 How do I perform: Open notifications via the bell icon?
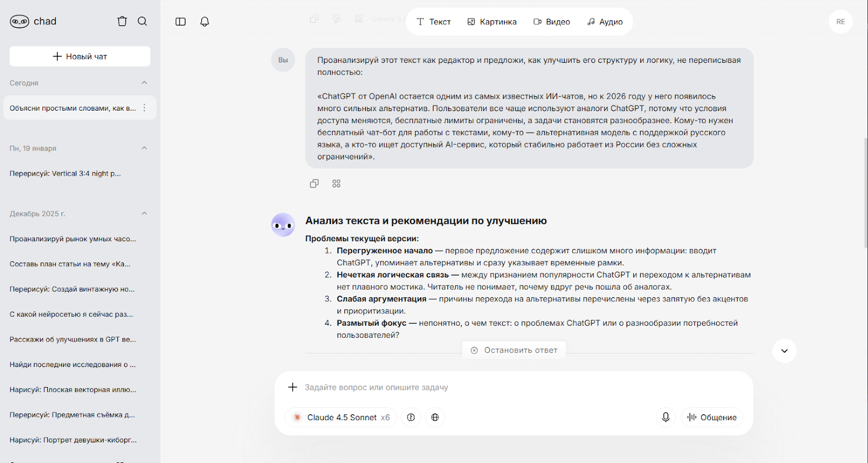205,22
